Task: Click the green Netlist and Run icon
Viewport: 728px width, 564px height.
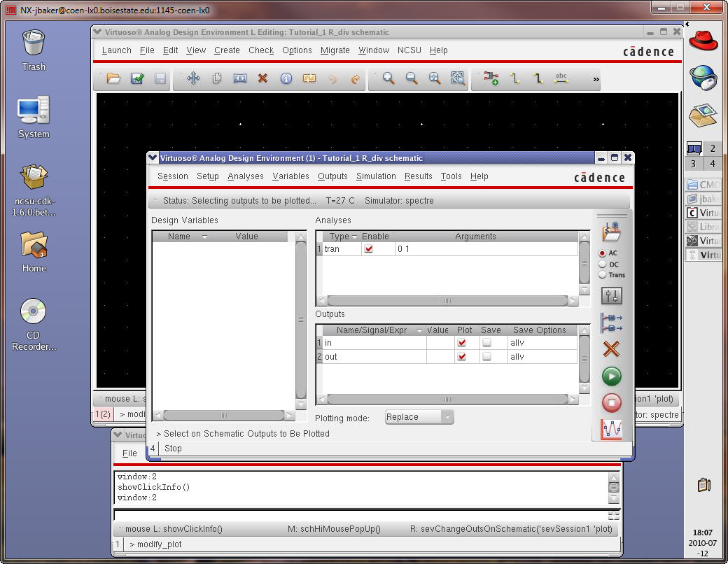Action: (612, 376)
